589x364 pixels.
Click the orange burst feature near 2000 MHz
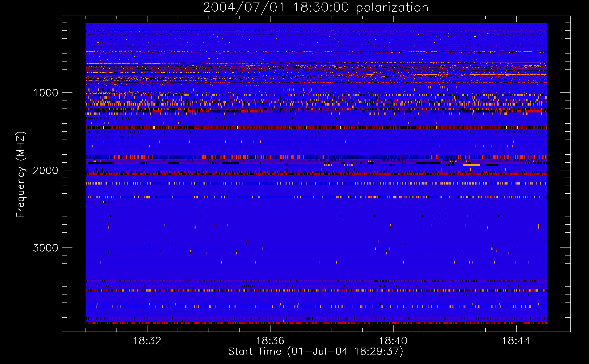pyautogui.click(x=471, y=165)
